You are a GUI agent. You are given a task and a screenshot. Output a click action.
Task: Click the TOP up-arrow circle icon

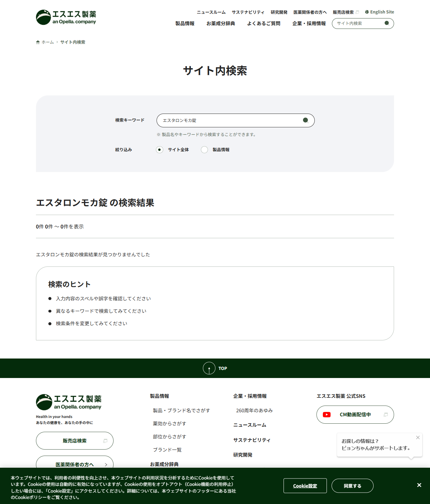coord(209,368)
